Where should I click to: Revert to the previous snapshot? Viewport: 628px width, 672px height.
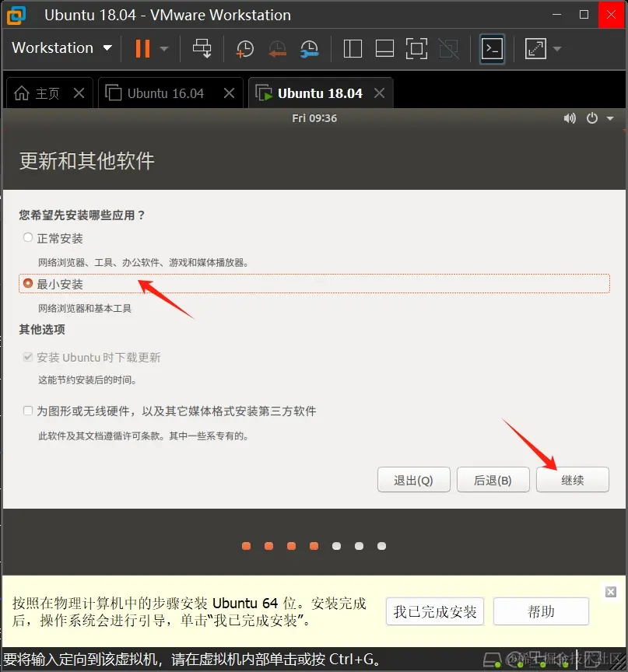click(x=277, y=49)
